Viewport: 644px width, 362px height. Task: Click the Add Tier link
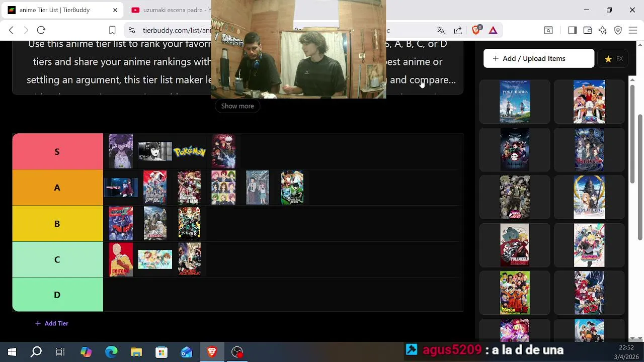tap(51, 323)
